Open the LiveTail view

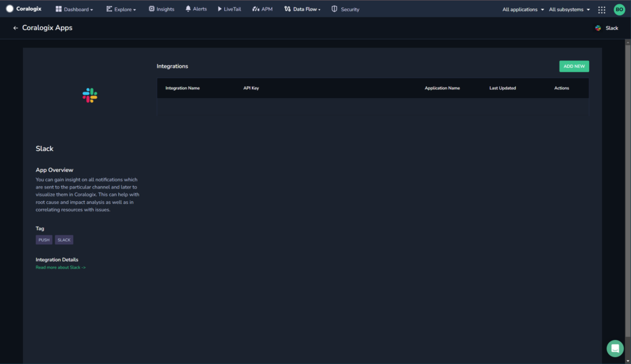pyautogui.click(x=229, y=9)
